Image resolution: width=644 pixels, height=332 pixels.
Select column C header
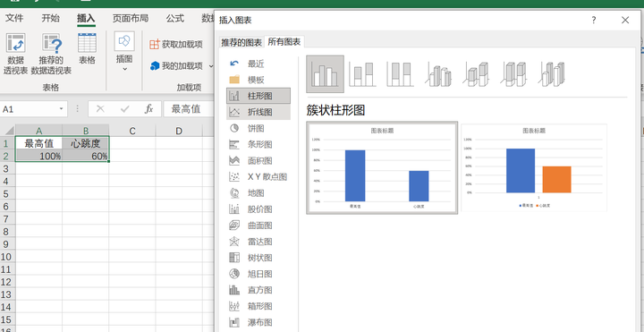click(x=132, y=131)
